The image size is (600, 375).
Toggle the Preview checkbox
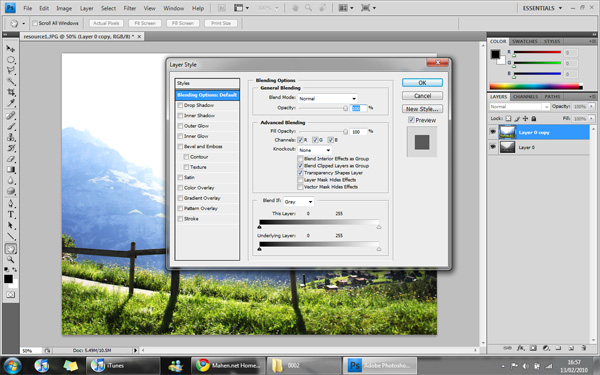[411, 120]
